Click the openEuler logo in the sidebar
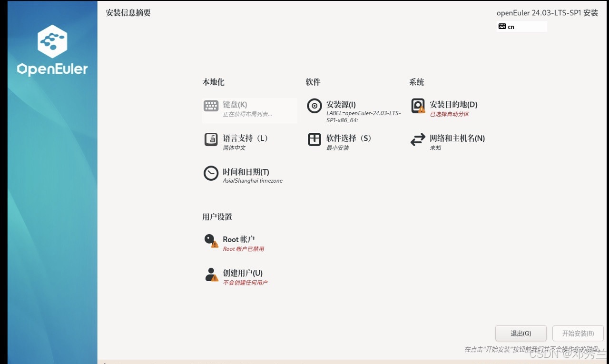The width and height of the screenshot is (609, 364). coord(51,50)
